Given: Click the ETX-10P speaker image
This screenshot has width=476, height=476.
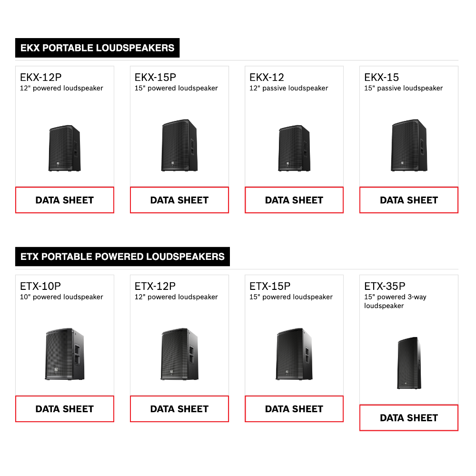Looking at the screenshot, I should [x=65, y=354].
